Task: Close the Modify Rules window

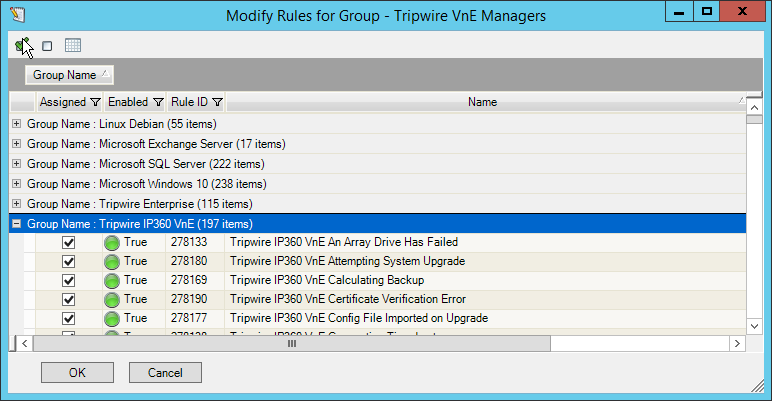Action: (742, 11)
